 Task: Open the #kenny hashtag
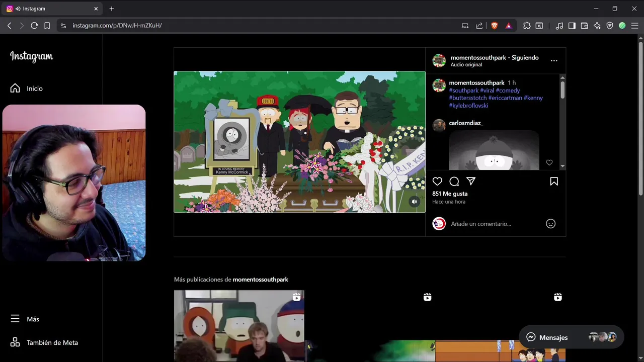[x=533, y=98]
